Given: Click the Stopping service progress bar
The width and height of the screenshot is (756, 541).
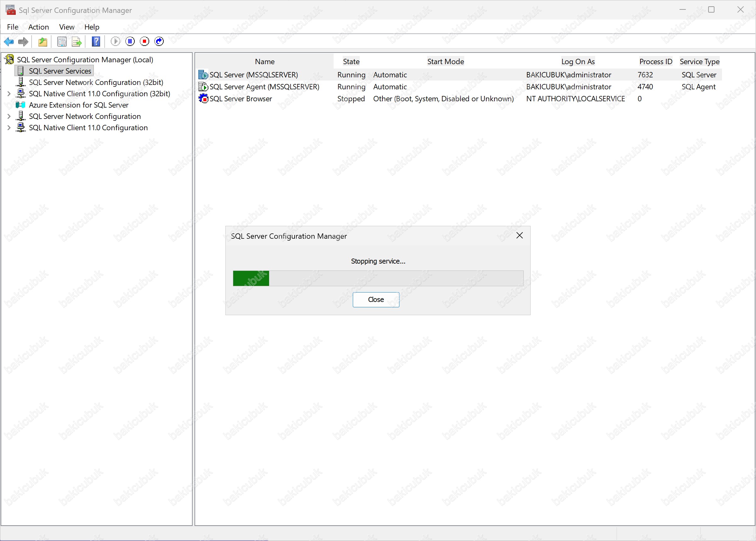Looking at the screenshot, I should point(378,278).
